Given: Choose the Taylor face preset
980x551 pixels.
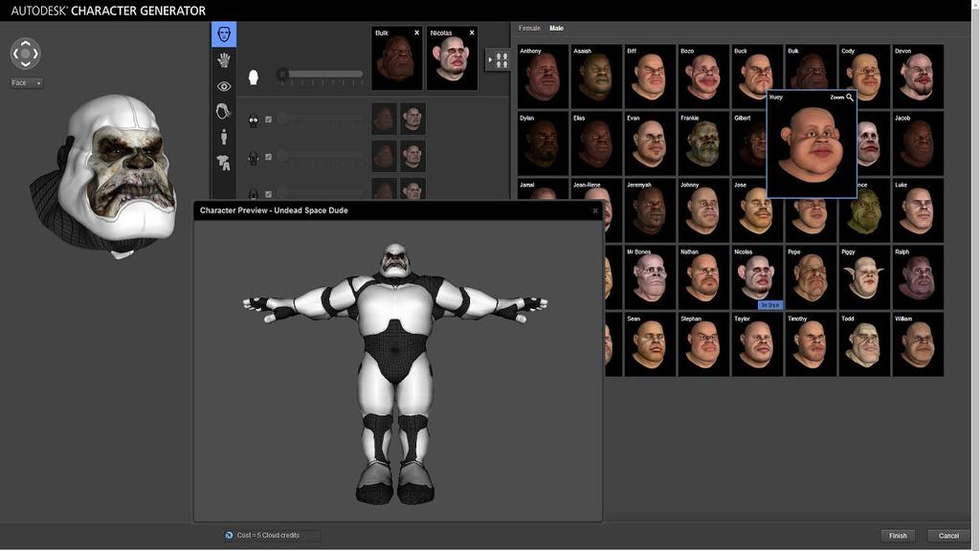Looking at the screenshot, I should (x=757, y=343).
